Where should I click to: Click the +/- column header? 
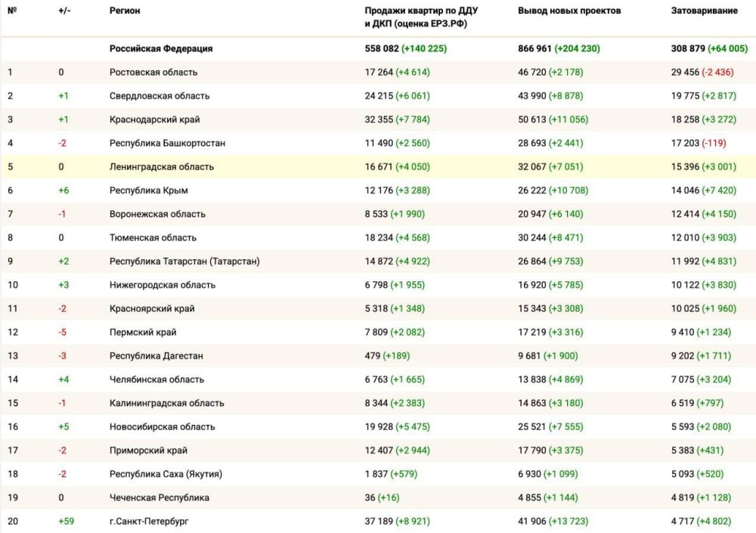pyautogui.click(x=64, y=11)
